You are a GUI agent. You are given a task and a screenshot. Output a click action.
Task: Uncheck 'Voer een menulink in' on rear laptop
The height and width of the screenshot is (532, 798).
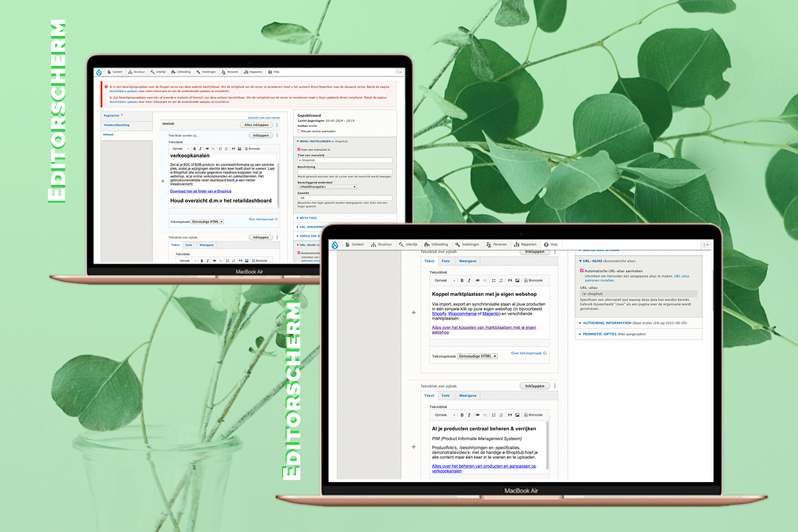click(299, 150)
